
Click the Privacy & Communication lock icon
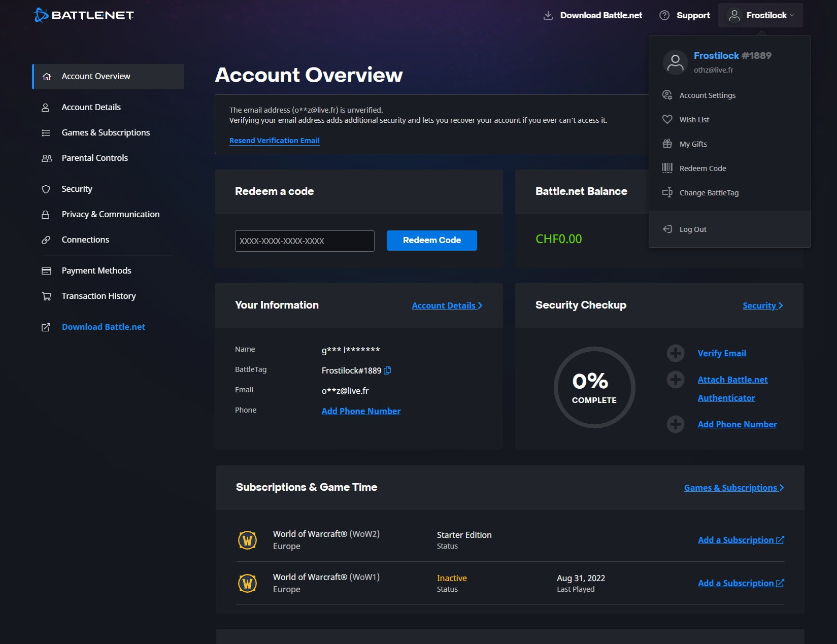[x=46, y=215]
